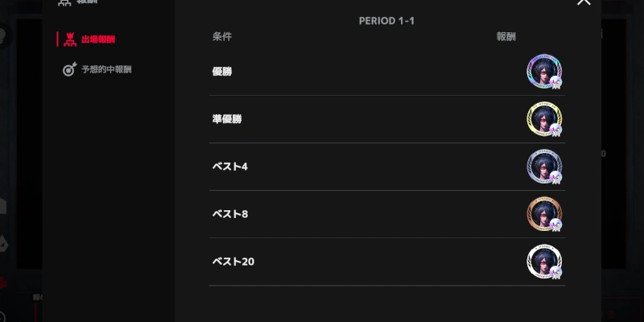Click the small mascot badge on ベスト20 reward
Image resolution: width=644 pixels, height=322 pixels.
[x=555, y=273]
